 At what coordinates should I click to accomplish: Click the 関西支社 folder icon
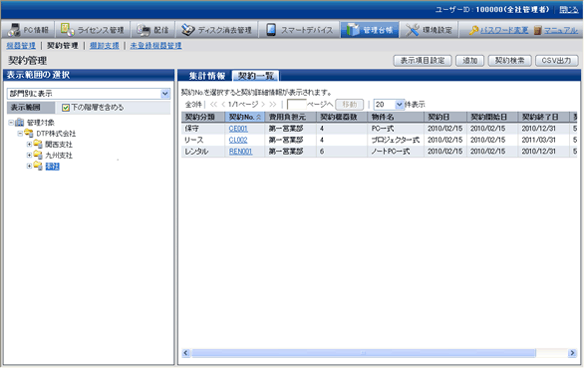(38, 144)
